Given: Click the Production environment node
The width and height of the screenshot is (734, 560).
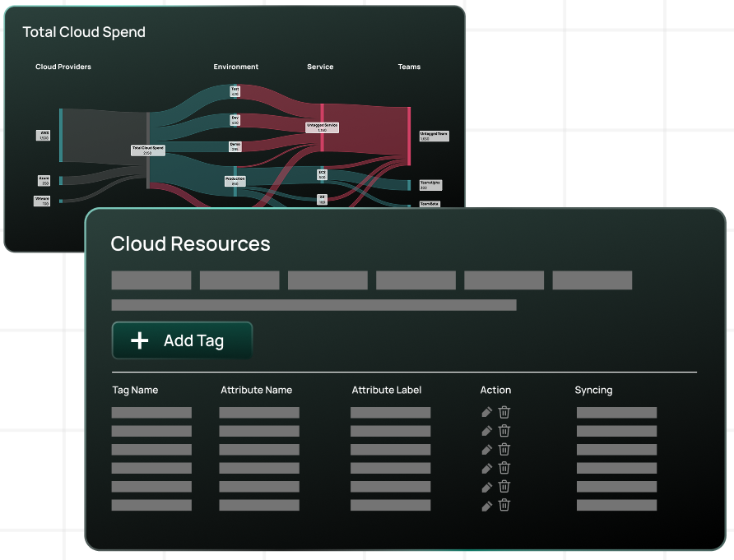Looking at the screenshot, I should [x=235, y=180].
